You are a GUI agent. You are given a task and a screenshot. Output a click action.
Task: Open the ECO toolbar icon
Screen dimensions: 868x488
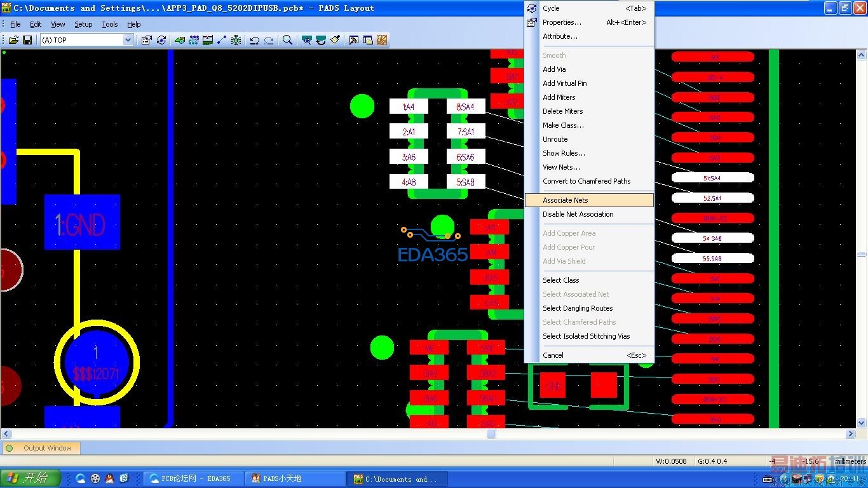pos(222,40)
